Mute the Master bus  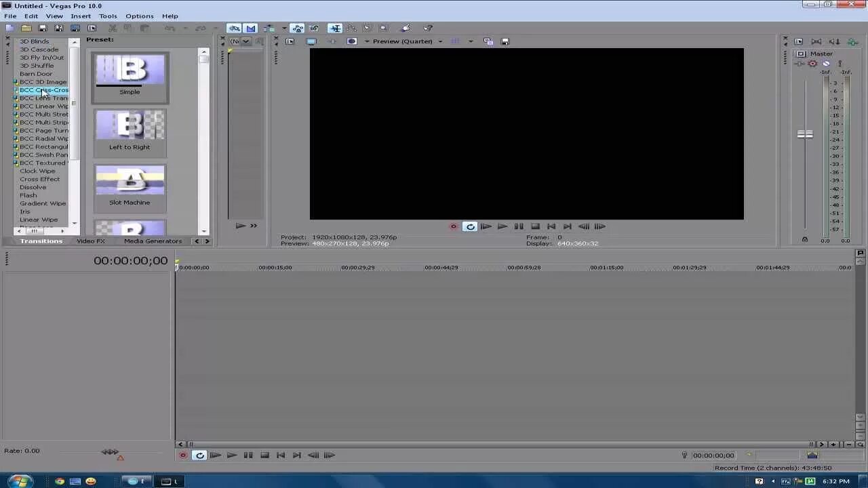pyautogui.click(x=826, y=64)
